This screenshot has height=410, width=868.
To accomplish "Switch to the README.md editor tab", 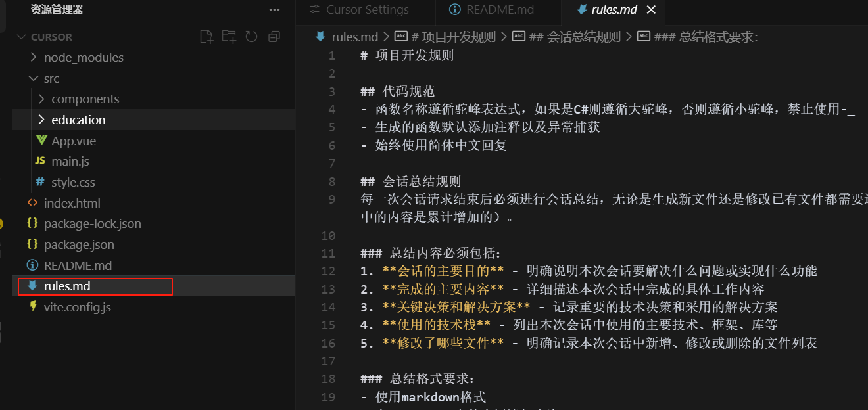I will tap(500, 10).
